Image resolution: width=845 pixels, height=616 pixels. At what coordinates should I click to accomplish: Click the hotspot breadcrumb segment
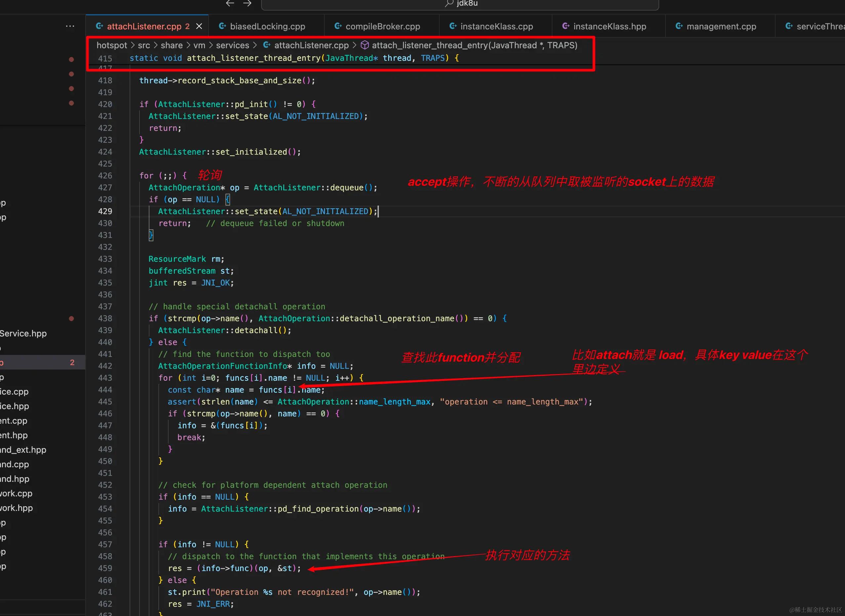[x=111, y=45]
